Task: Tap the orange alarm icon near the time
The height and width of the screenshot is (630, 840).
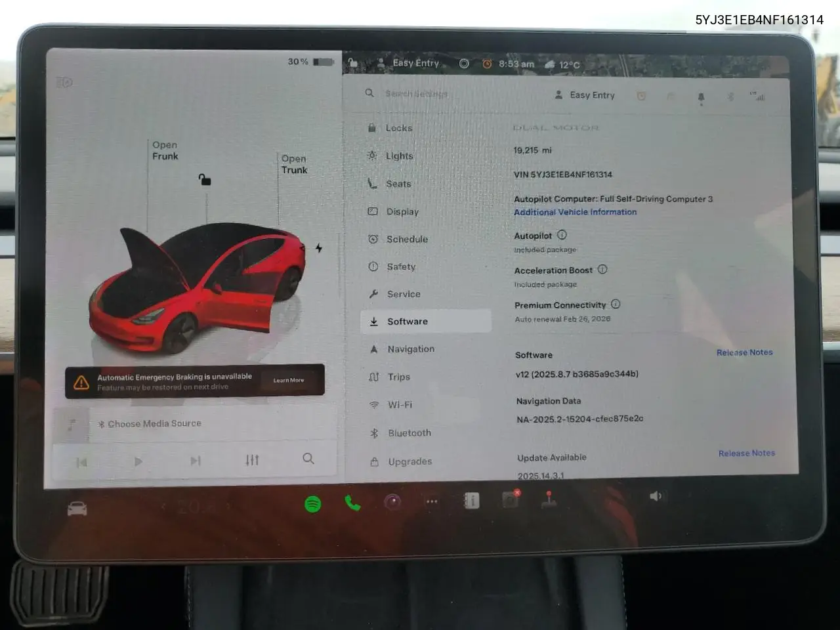Action: pyautogui.click(x=487, y=64)
